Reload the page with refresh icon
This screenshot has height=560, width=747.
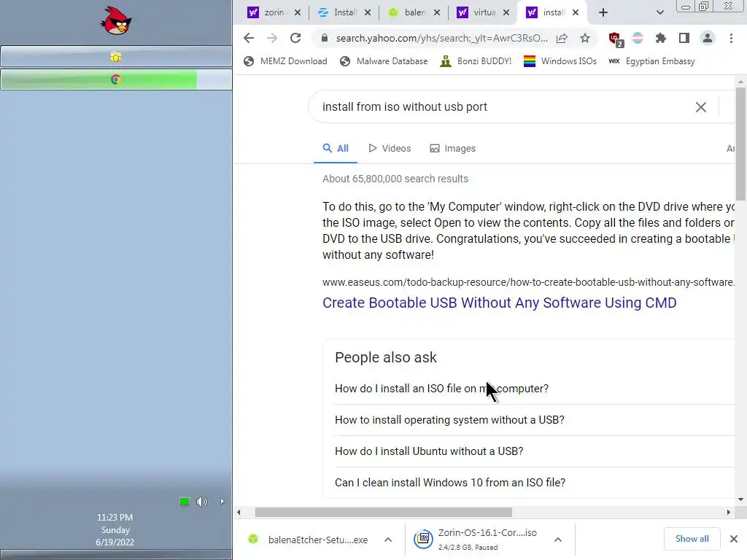coord(295,38)
